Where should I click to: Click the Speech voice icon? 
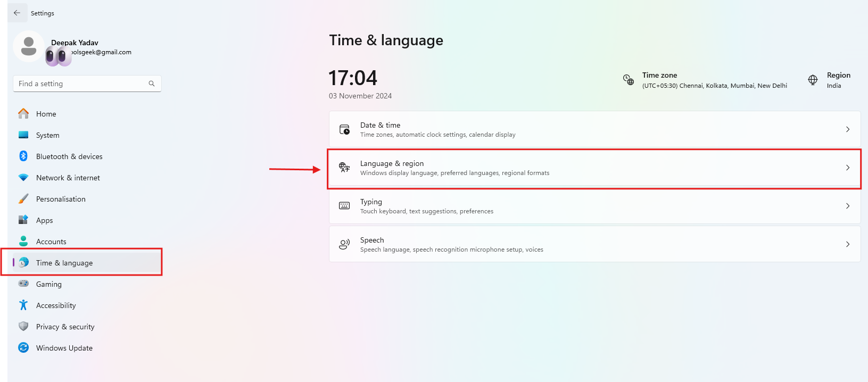[344, 244]
